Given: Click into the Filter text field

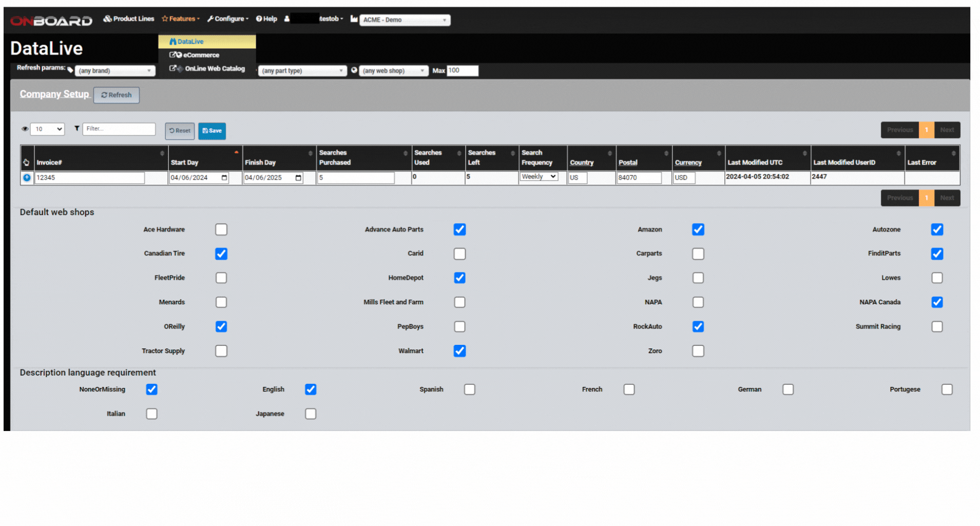Looking at the screenshot, I should (119, 129).
